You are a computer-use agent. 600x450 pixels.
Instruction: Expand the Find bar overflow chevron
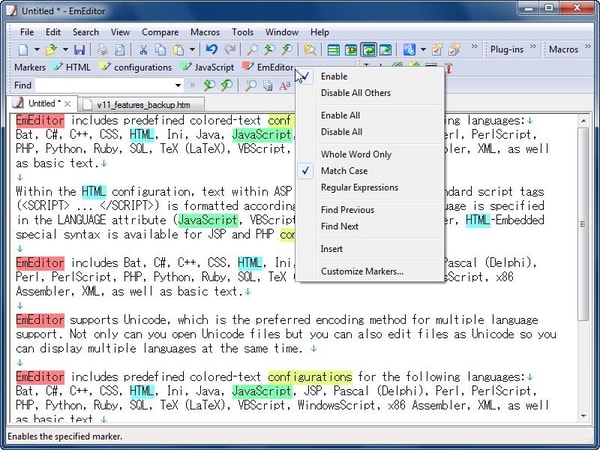click(x=192, y=85)
